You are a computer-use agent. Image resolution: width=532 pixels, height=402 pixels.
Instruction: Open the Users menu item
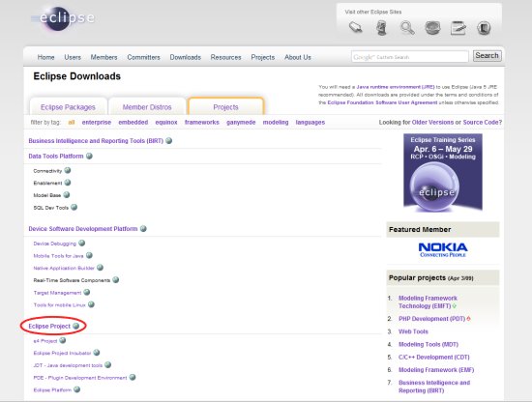click(73, 57)
